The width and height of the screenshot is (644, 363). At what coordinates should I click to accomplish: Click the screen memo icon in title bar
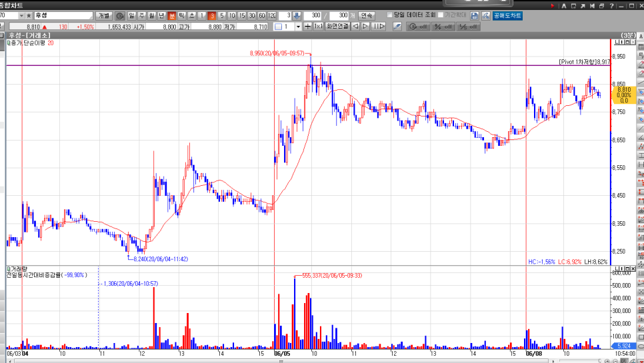(574, 6)
